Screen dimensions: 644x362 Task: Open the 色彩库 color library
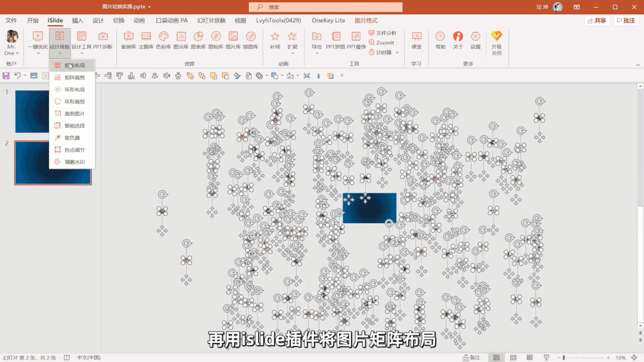coord(163,41)
